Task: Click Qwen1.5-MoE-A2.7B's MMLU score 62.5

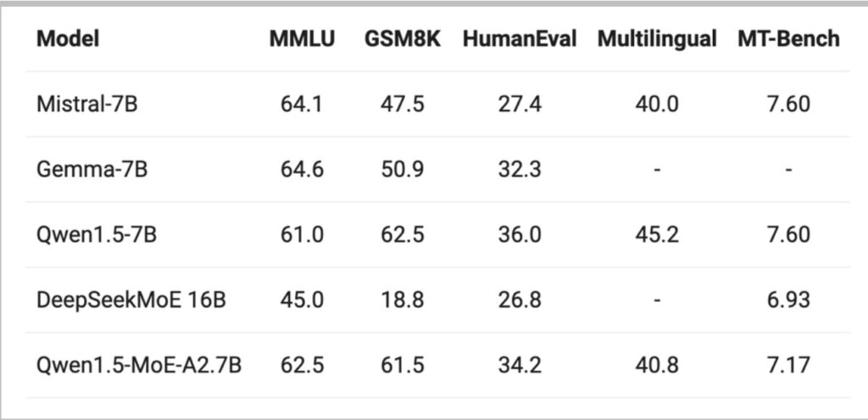Action: [x=302, y=366]
